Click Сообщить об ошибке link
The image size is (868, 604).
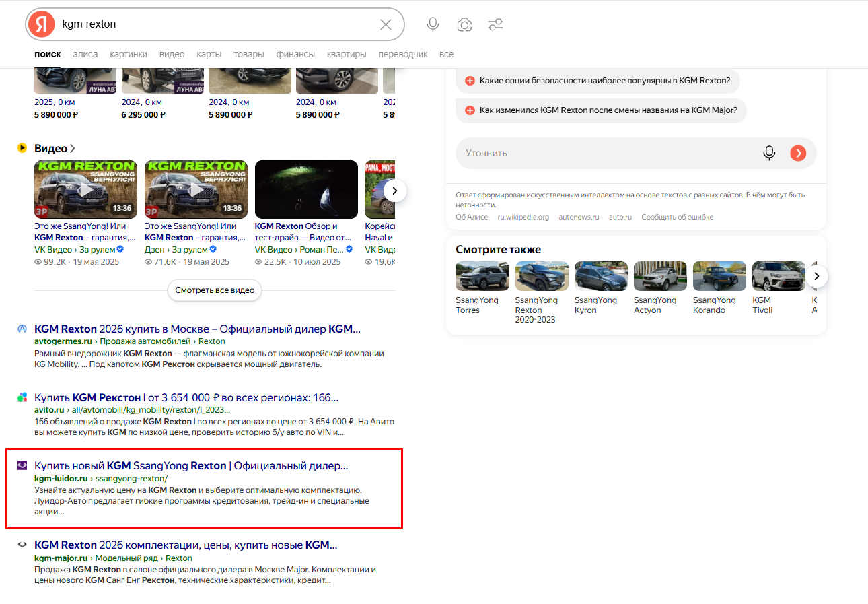point(677,217)
